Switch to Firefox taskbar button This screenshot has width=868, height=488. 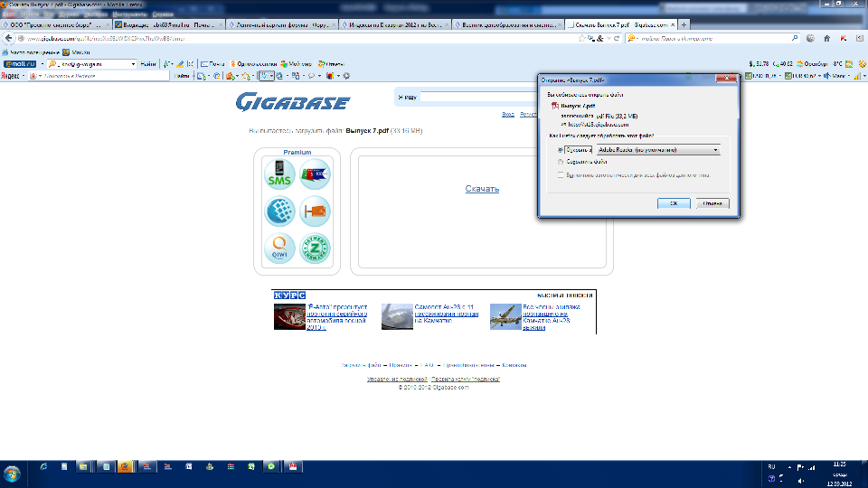click(125, 467)
